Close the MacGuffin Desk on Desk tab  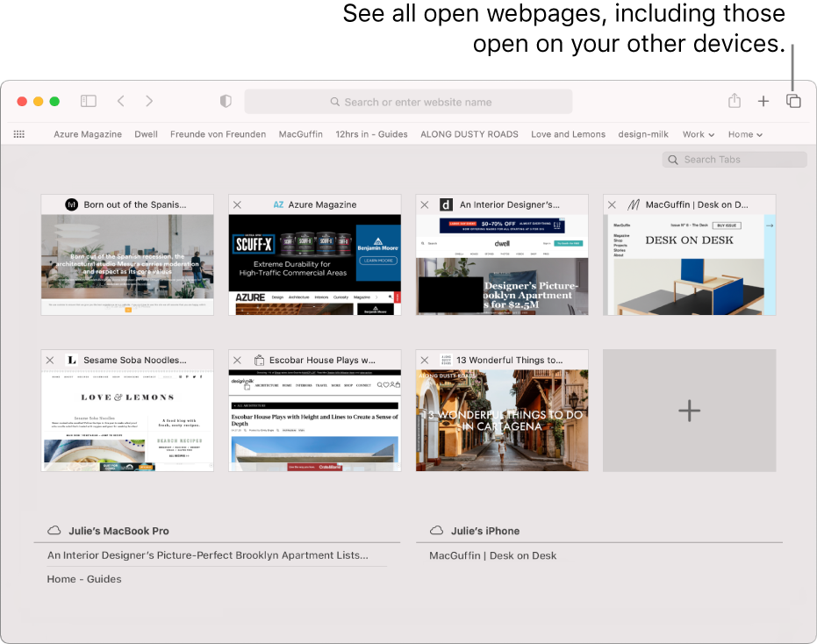pyautogui.click(x=613, y=204)
